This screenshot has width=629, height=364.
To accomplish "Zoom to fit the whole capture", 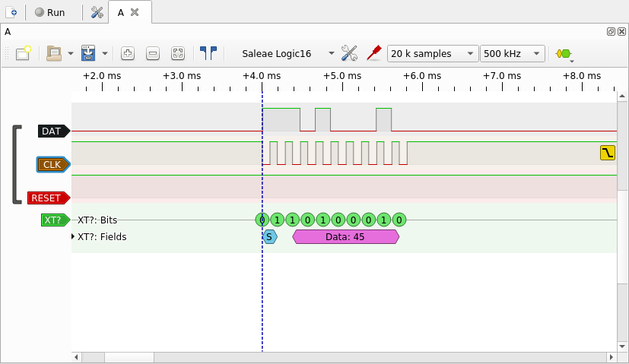I will 178,53.
